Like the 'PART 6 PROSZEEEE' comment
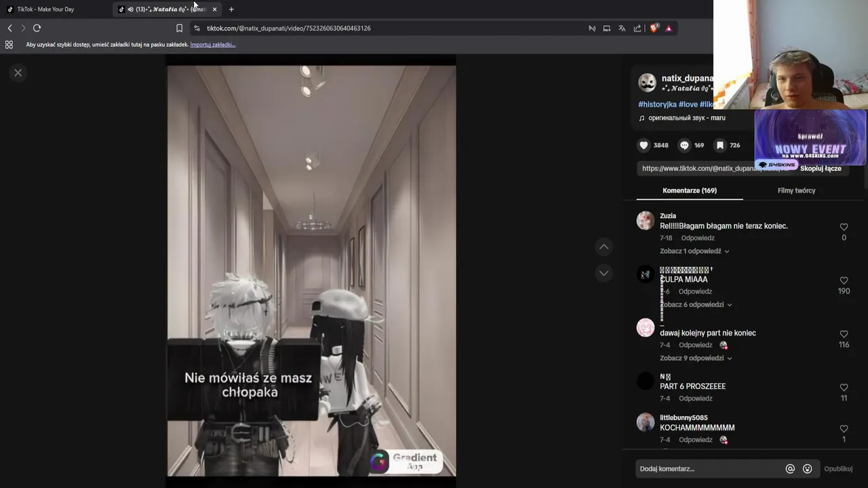Viewport: 868px width, 488px height. pos(844,388)
